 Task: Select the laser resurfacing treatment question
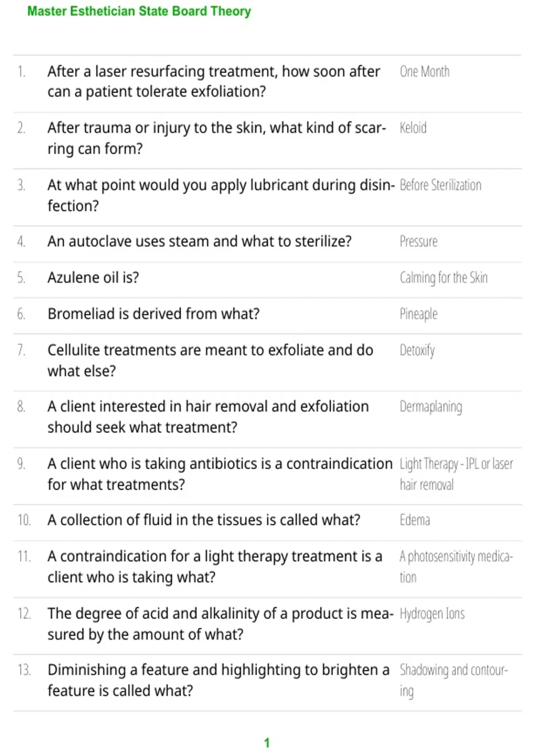214,81
